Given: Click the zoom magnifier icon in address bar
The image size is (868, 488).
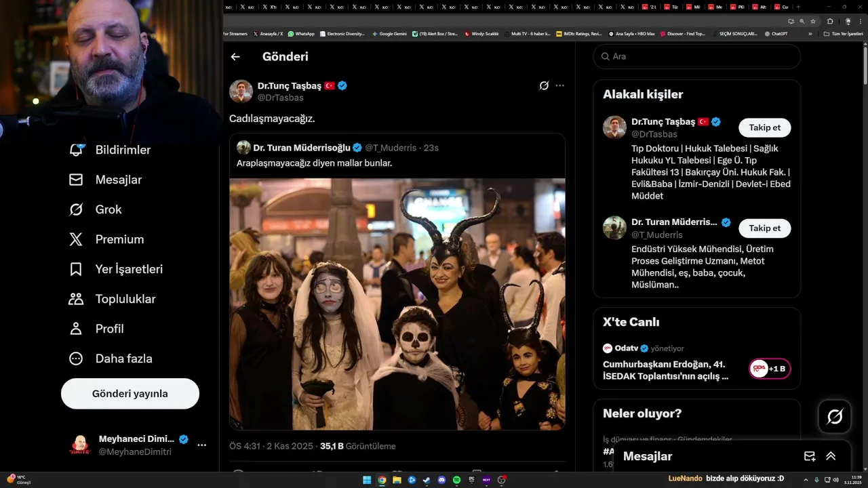Looking at the screenshot, I should coord(802,21).
